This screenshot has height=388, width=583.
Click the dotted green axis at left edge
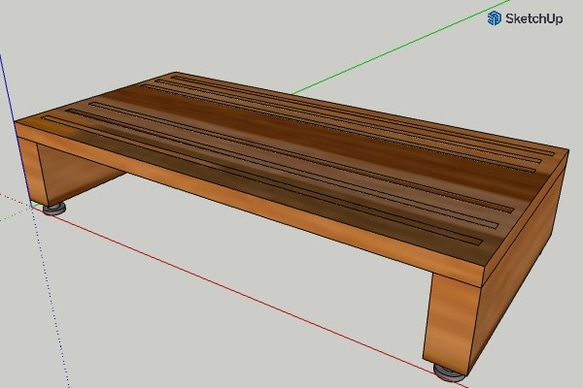pos(15,214)
